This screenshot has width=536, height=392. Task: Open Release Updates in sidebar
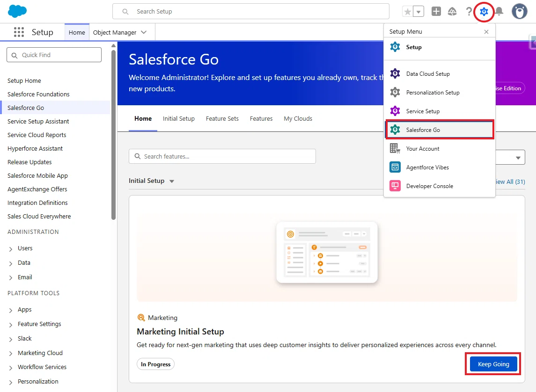coord(30,162)
